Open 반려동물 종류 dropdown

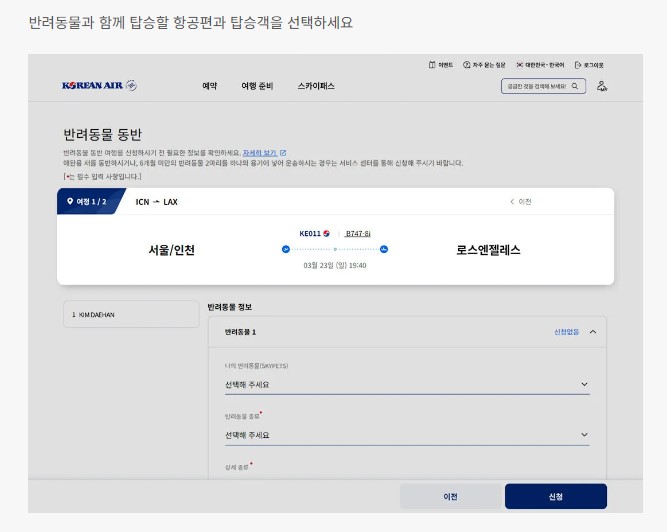click(407, 435)
